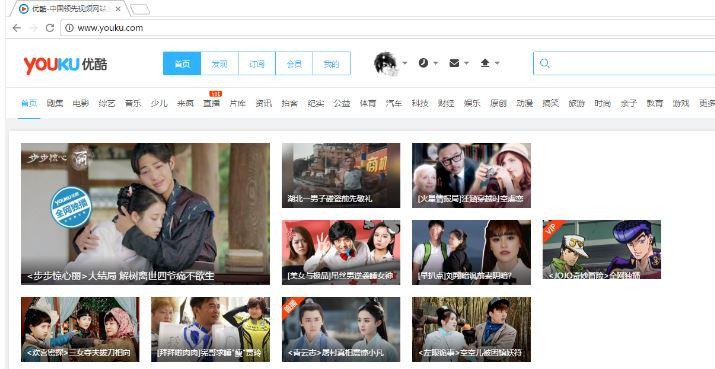Viewport: 715px width, 369px height.
Task: Select the blue 首页 header tab
Action: point(182,63)
